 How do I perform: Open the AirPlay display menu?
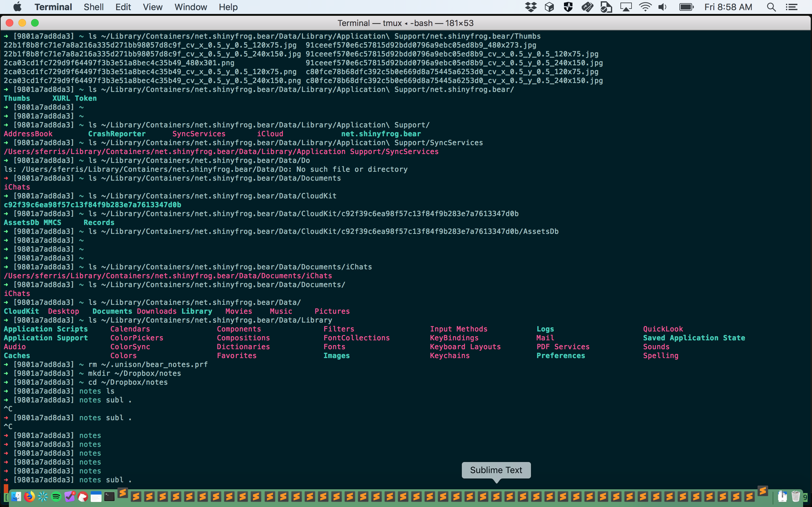coord(626,7)
